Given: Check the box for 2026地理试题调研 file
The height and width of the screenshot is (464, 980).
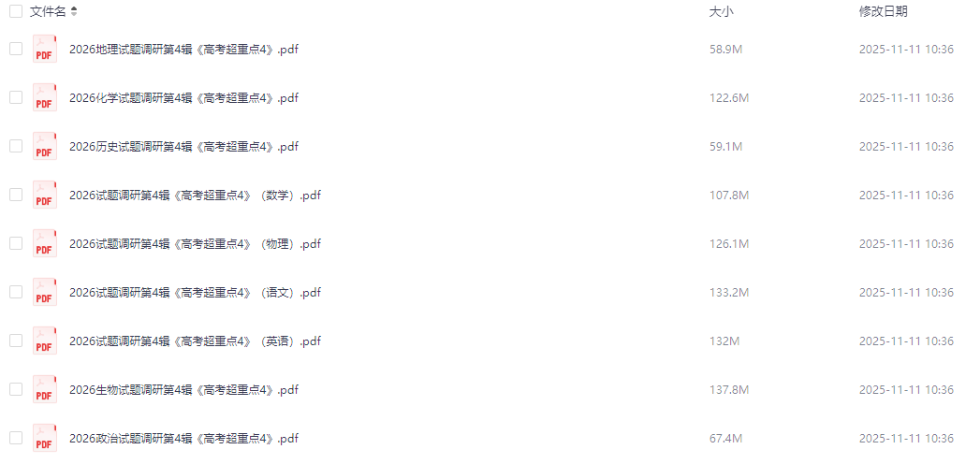Looking at the screenshot, I should [x=16, y=49].
